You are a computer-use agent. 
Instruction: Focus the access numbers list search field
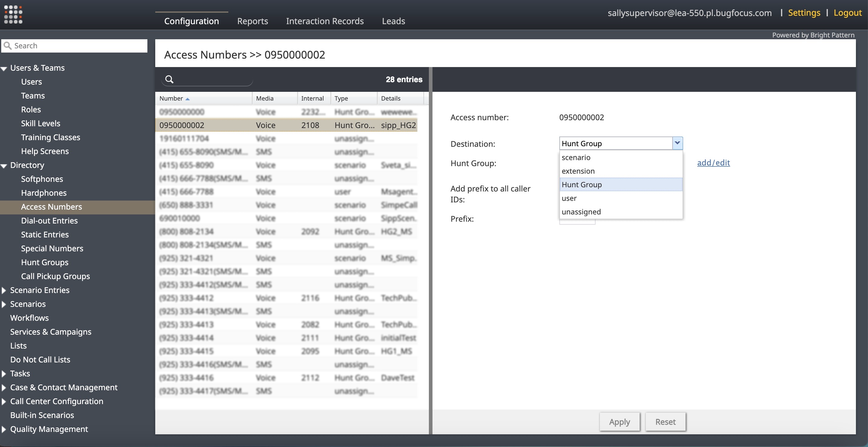207,79
